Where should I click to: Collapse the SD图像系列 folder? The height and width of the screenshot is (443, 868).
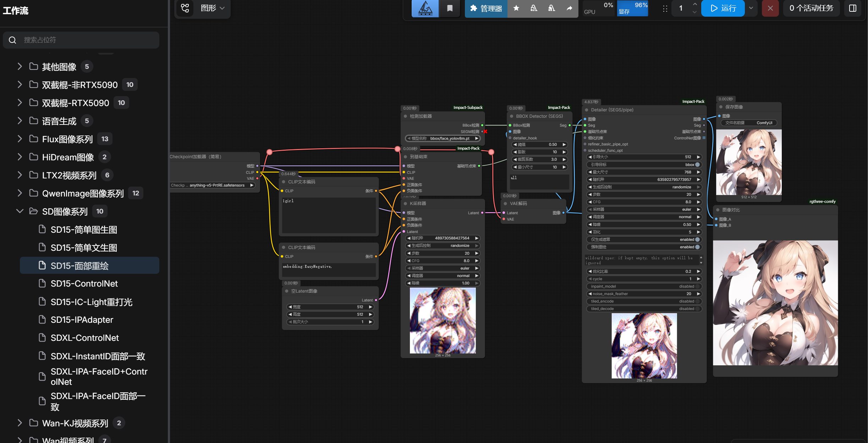point(20,211)
